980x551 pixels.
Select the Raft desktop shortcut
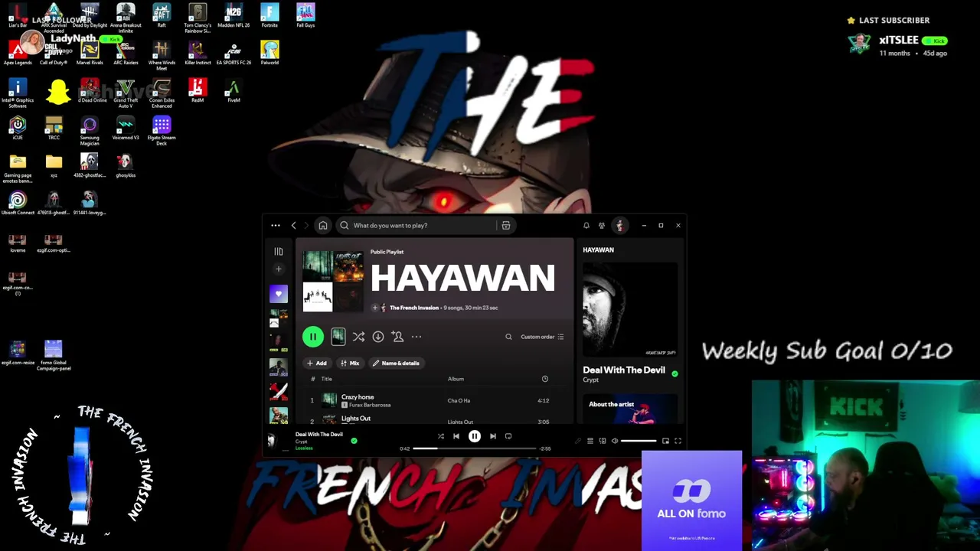[x=162, y=16]
